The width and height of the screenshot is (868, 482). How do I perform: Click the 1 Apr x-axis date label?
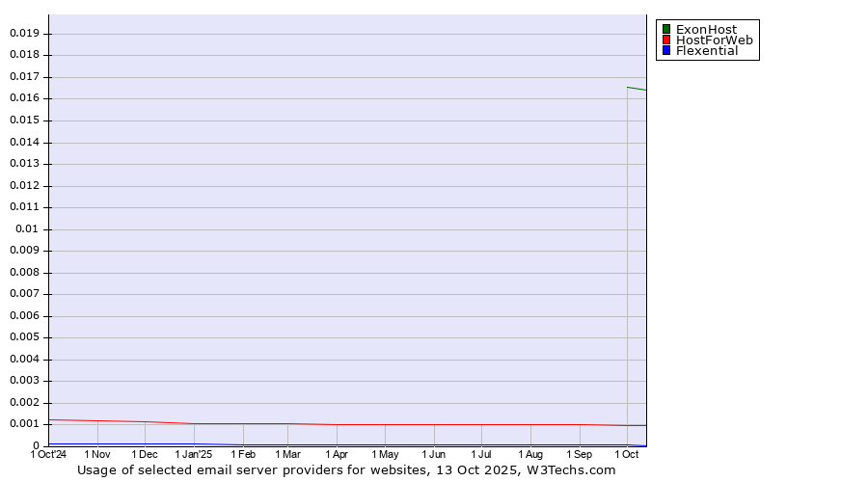click(337, 454)
